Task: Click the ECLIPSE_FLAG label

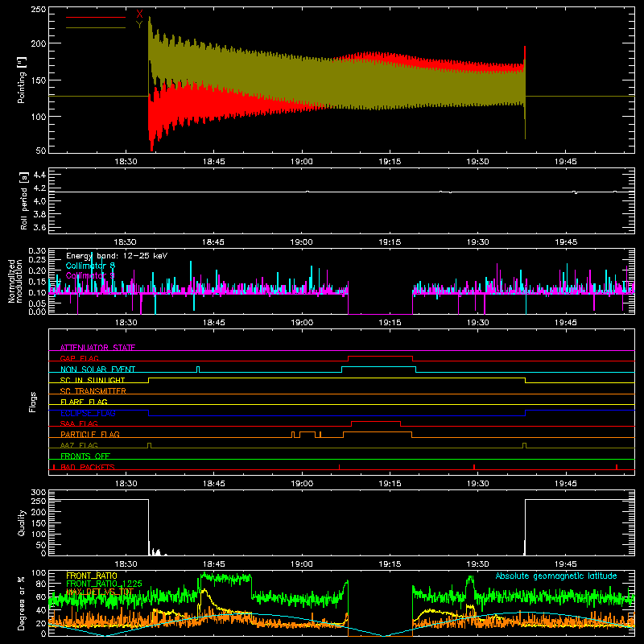Action: point(88,413)
